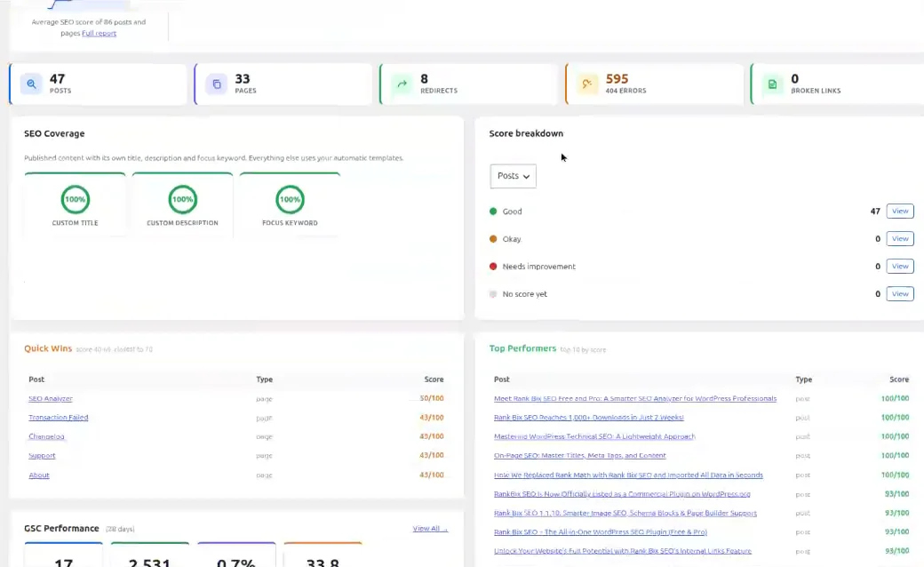Click the 0 Broken Links count
This screenshot has height=567, width=924.
(x=795, y=79)
